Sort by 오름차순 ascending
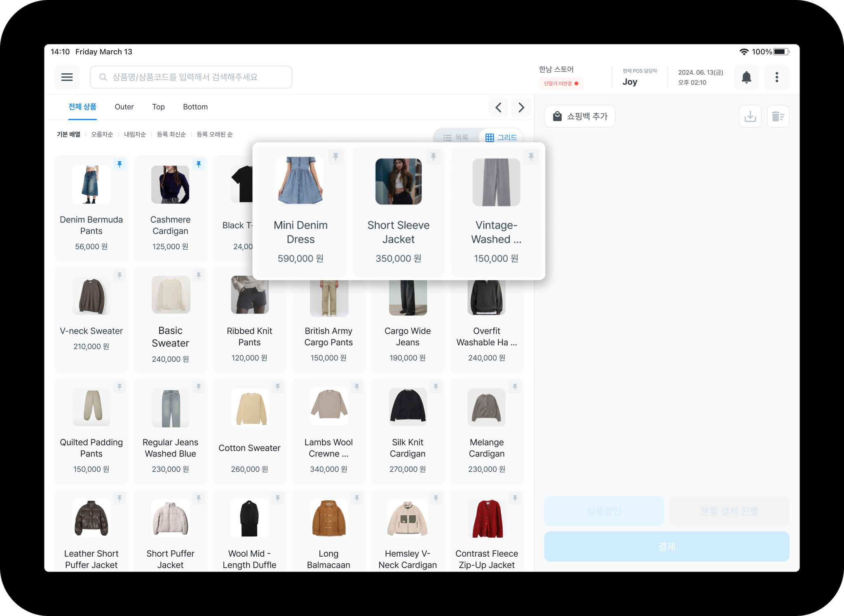Viewport: 844px width, 616px height. click(x=102, y=134)
